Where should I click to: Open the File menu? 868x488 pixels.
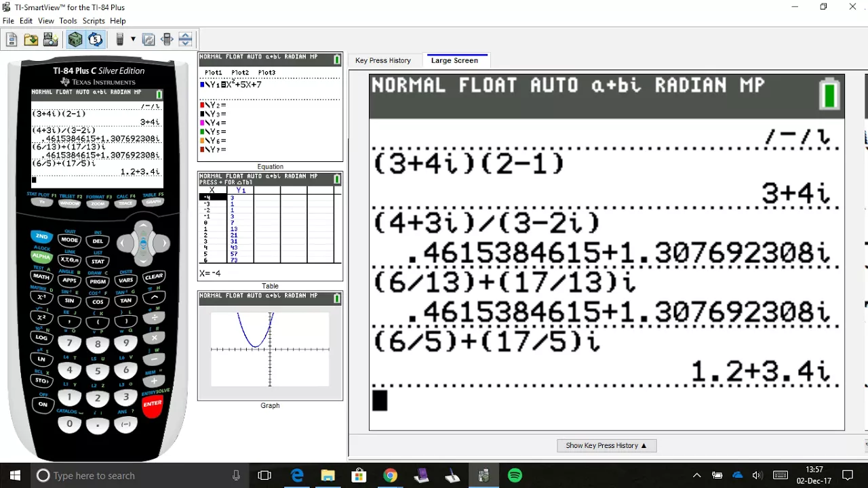pyautogui.click(x=8, y=21)
